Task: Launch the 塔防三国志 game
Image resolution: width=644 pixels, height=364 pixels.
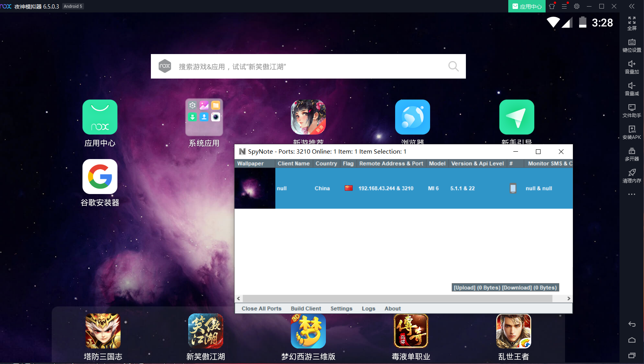Action: coord(103,331)
